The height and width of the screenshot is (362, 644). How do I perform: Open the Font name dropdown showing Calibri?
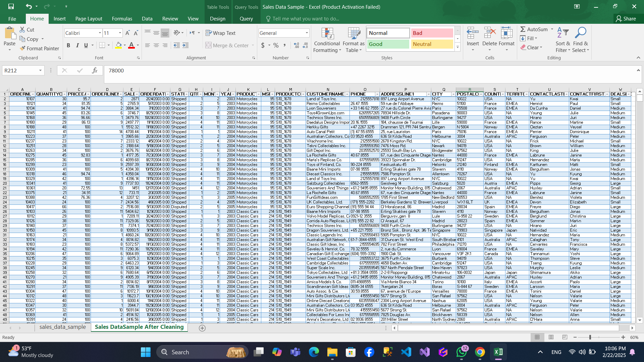tap(100, 33)
